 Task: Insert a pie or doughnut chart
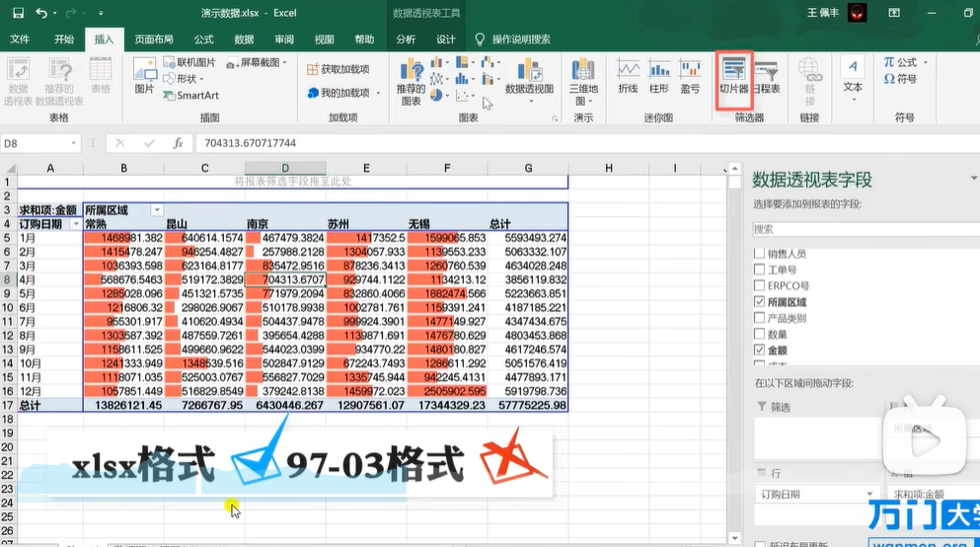click(x=439, y=95)
